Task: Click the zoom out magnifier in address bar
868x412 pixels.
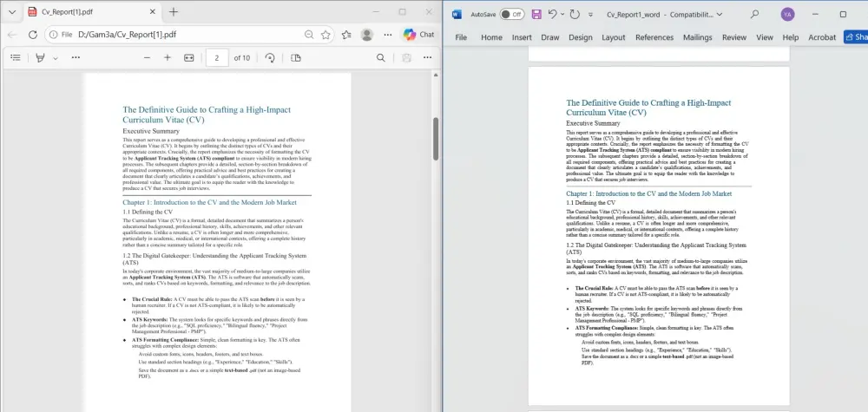Action: click(x=309, y=35)
